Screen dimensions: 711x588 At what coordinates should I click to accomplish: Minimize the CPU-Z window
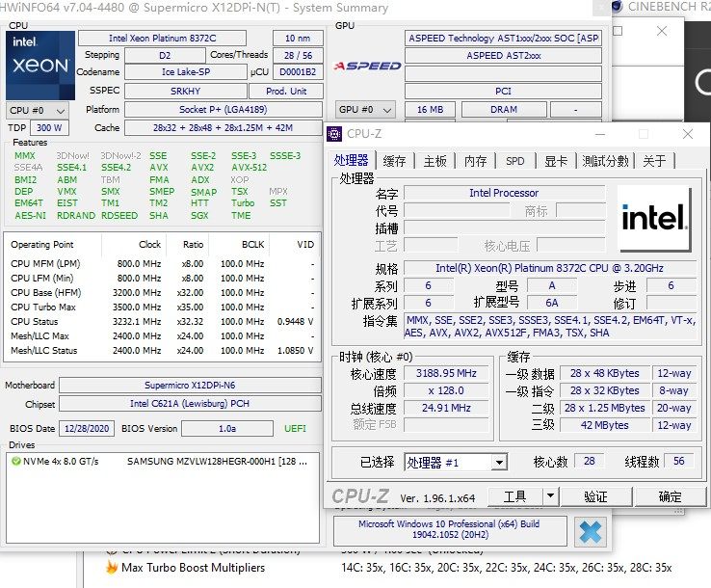(x=600, y=134)
